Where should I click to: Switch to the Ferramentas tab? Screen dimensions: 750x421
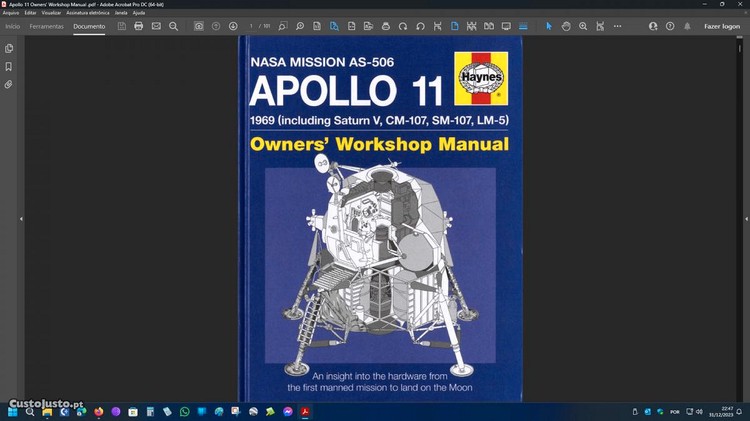46,26
